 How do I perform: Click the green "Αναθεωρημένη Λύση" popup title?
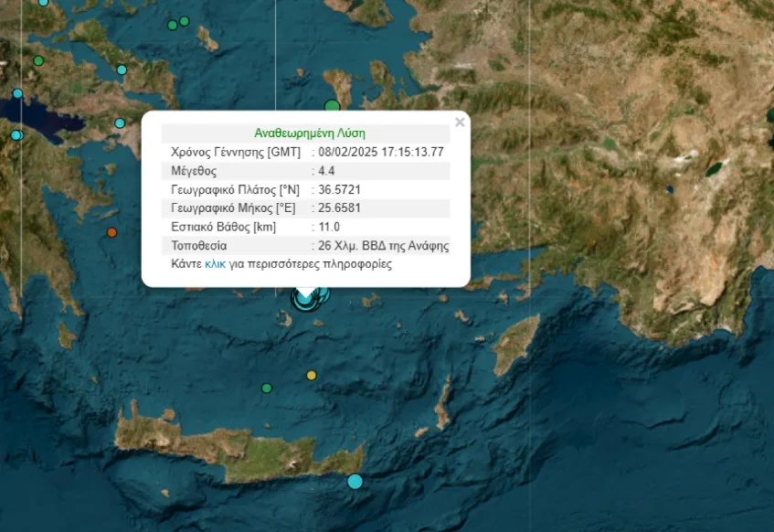[309, 133]
